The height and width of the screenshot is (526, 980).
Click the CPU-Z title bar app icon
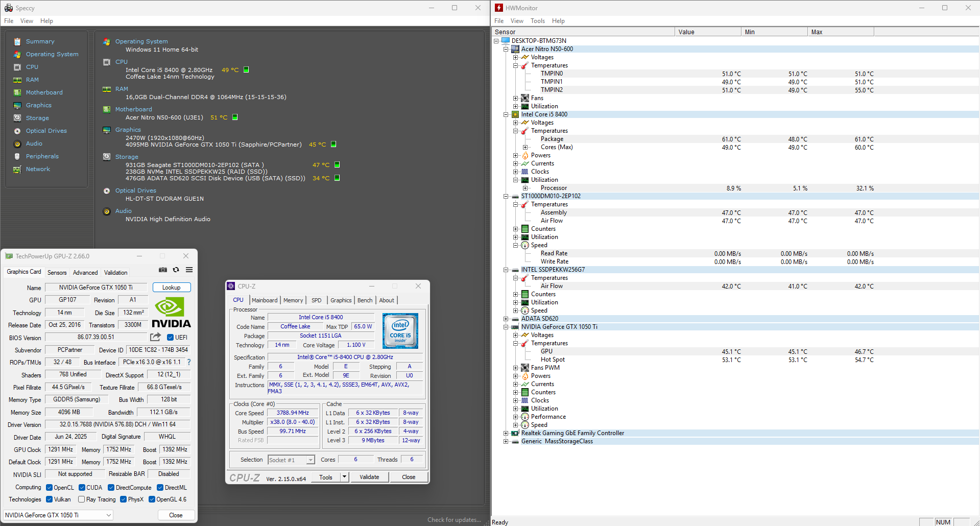231,286
